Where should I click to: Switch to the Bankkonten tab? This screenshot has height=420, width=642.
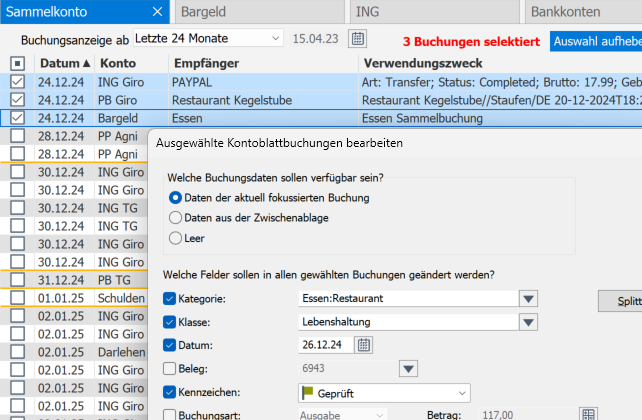(580, 12)
